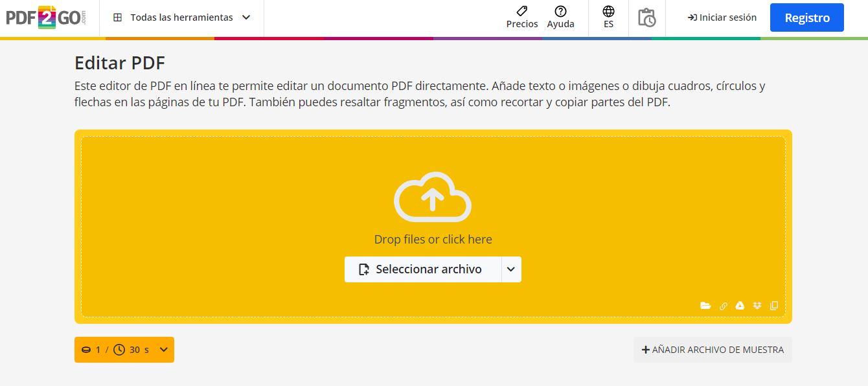This screenshot has height=386, width=868.
Task: Click 'Drop files or click here' text
Action: point(433,239)
